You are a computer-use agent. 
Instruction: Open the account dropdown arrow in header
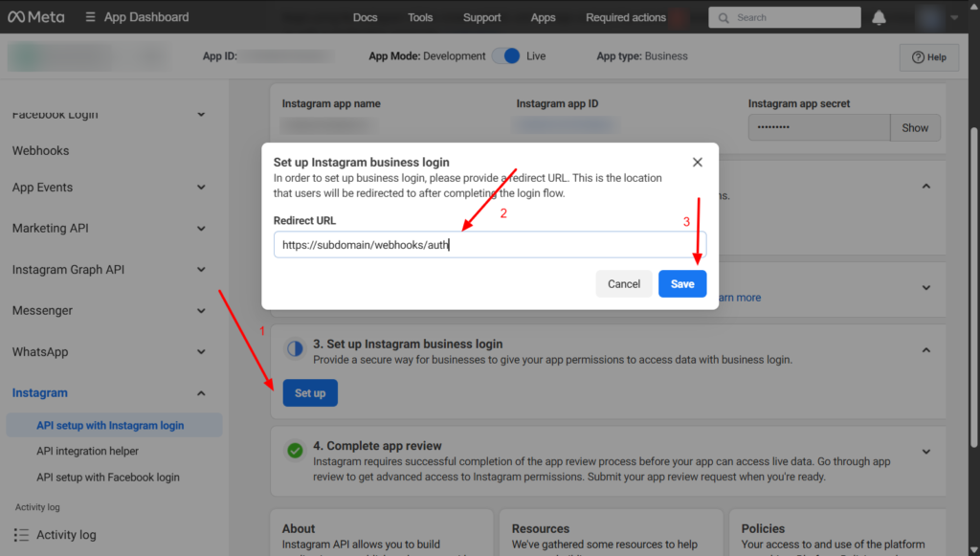coord(954,18)
